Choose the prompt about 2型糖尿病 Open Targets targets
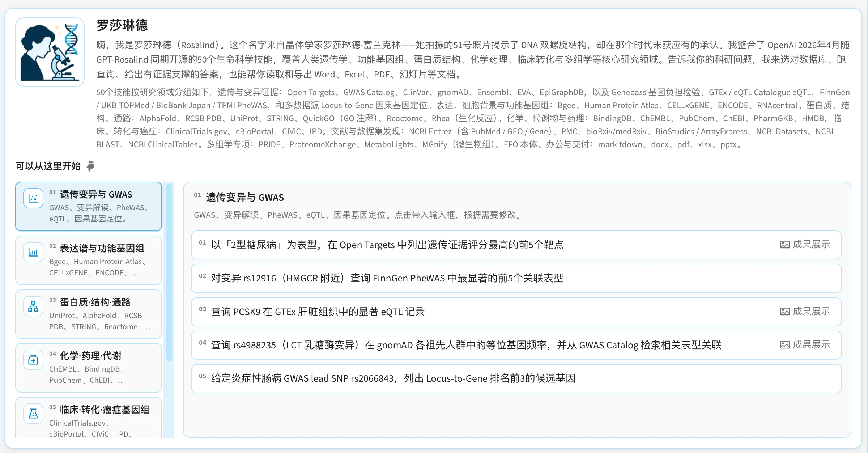Screen dimensions: 868x453 coord(516,245)
